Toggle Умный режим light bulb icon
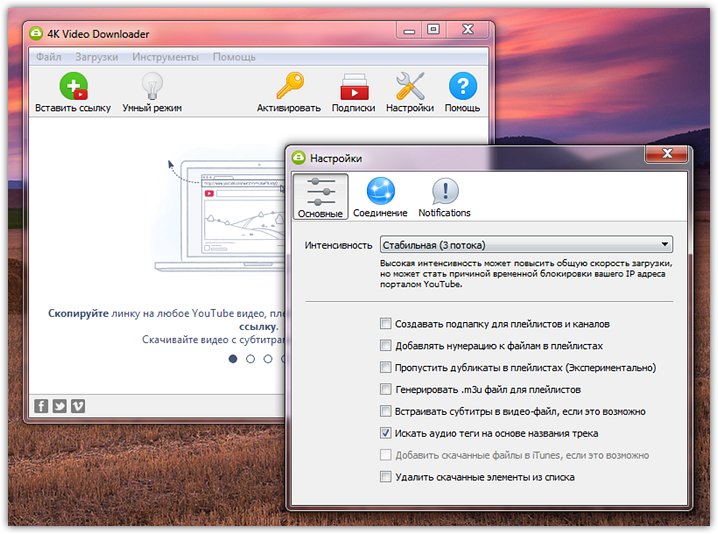The image size is (718, 534). click(x=152, y=86)
